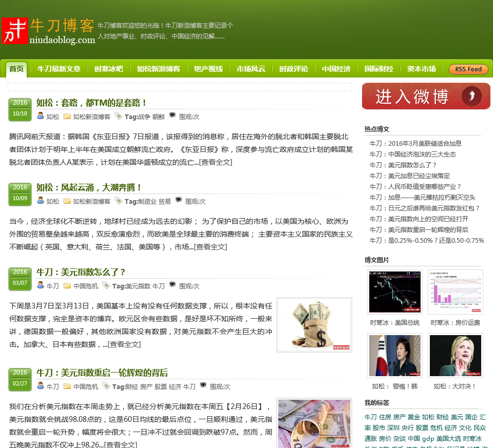Click folder icon in 美元指数怎么了 post meta

(67, 285)
